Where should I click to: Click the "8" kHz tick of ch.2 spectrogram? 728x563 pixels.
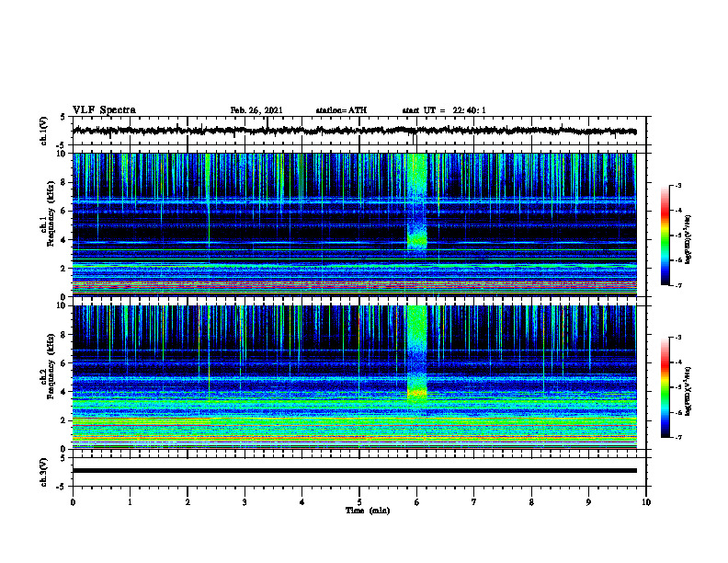tap(63, 335)
